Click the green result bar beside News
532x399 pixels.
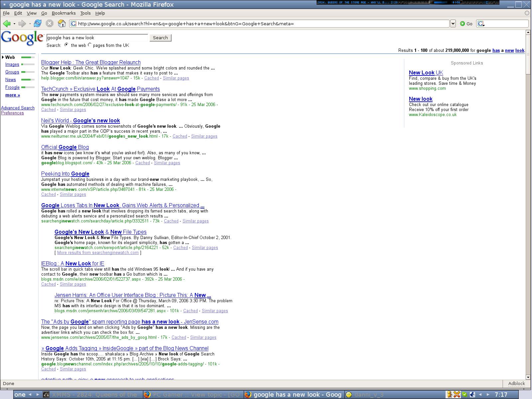coord(28,79)
